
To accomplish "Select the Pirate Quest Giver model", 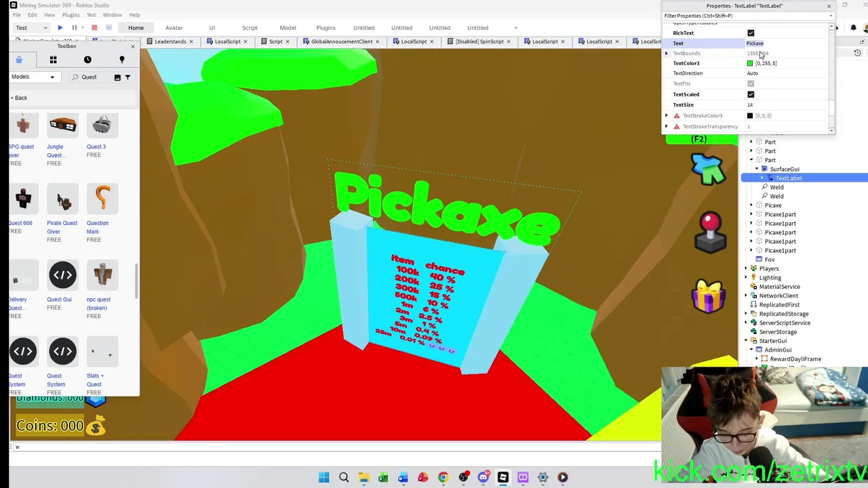I will [63, 199].
